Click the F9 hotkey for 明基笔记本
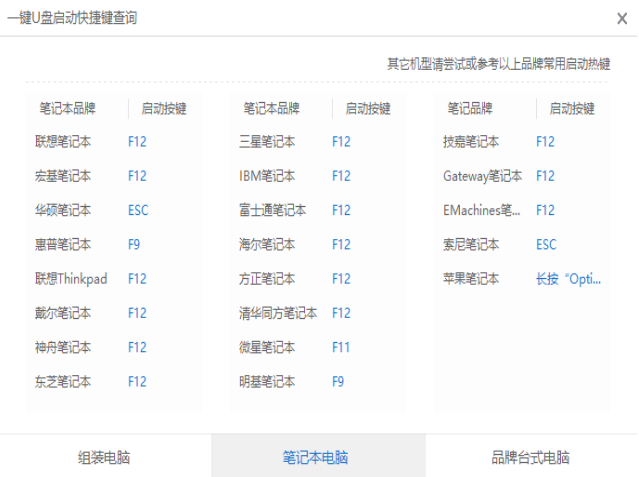 point(338,381)
